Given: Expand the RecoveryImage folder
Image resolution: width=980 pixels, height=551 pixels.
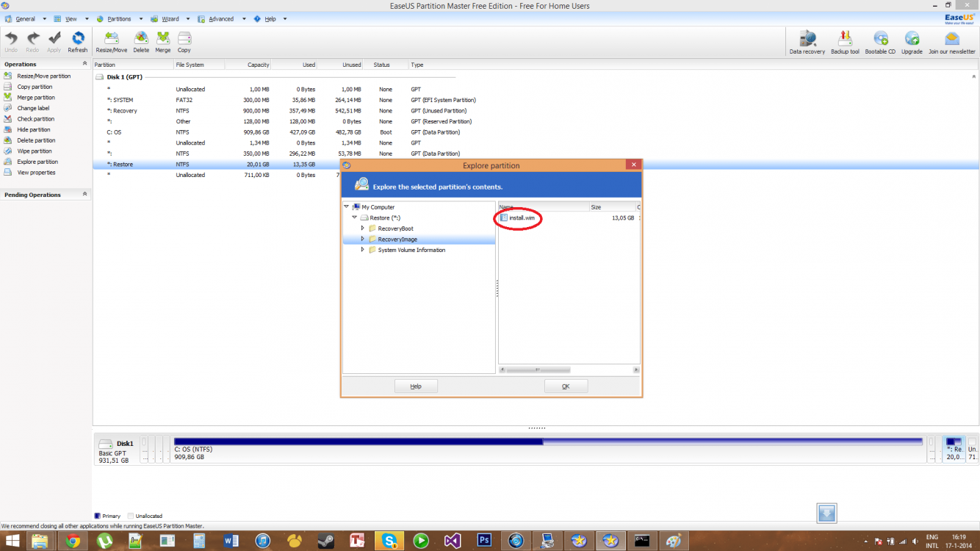Looking at the screenshot, I should point(363,240).
